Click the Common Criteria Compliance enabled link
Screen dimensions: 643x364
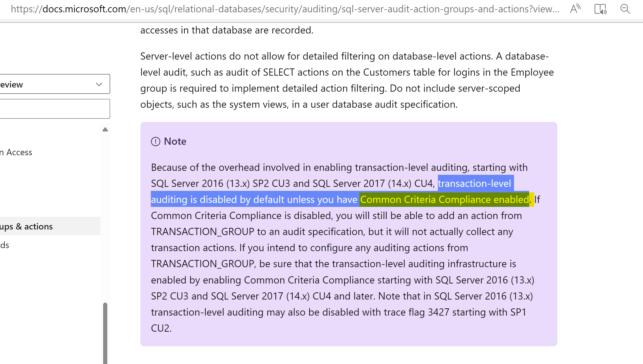pyautogui.click(x=444, y=199)
